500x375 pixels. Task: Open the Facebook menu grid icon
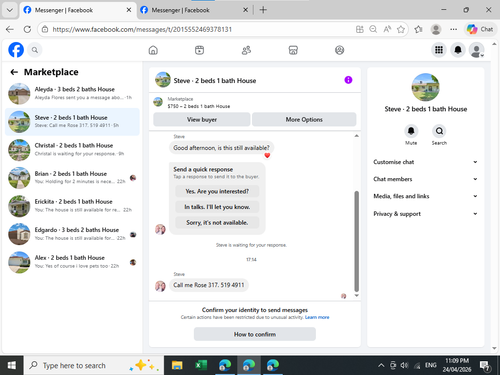[x=439, y=50]
